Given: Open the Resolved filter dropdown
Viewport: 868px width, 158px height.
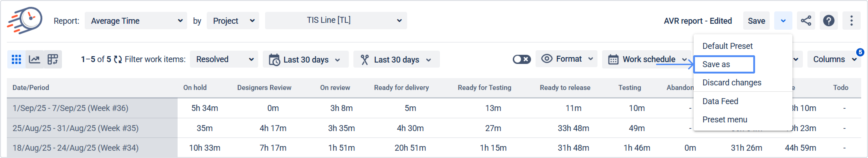Looking at the screenshot, I should [x=224, y=59].
